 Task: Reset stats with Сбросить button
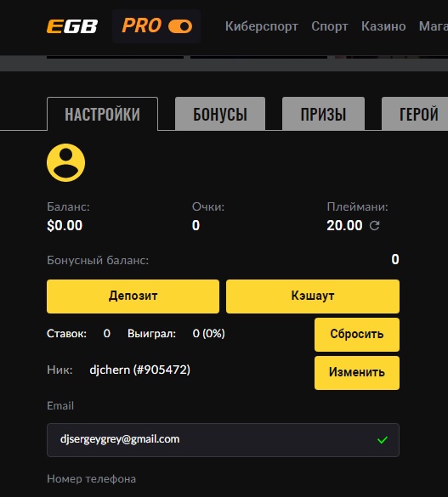pyautogui.click(x=357, y=335)
